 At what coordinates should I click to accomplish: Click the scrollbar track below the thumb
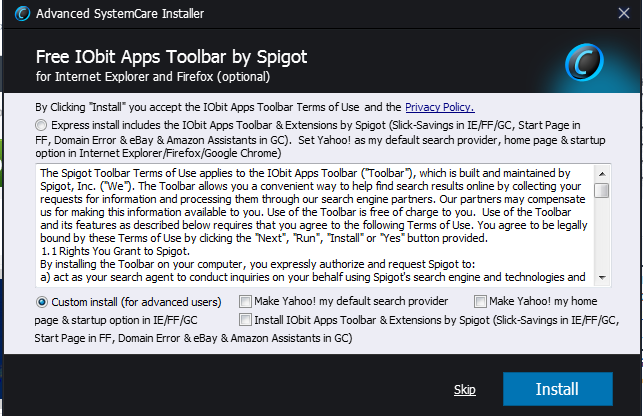(602, 235)
